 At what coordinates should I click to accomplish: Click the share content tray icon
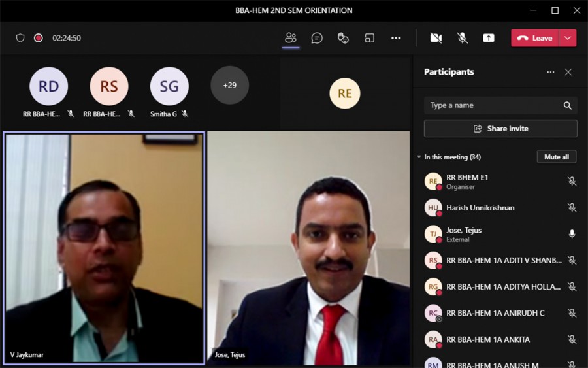click(489, 38)
